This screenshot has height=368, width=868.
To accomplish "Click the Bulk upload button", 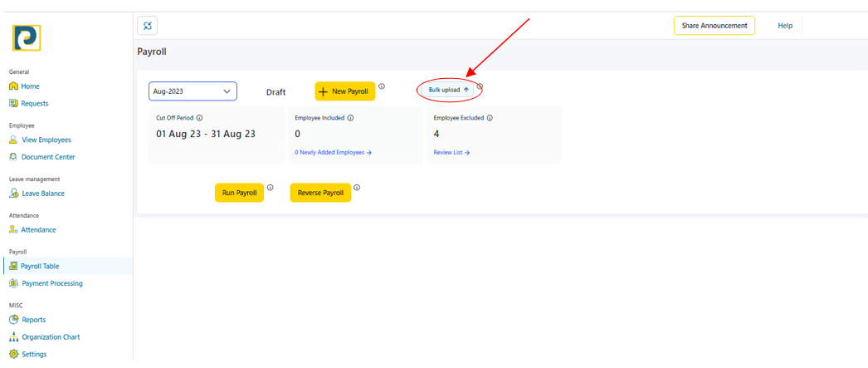I will tap(448, 90).
